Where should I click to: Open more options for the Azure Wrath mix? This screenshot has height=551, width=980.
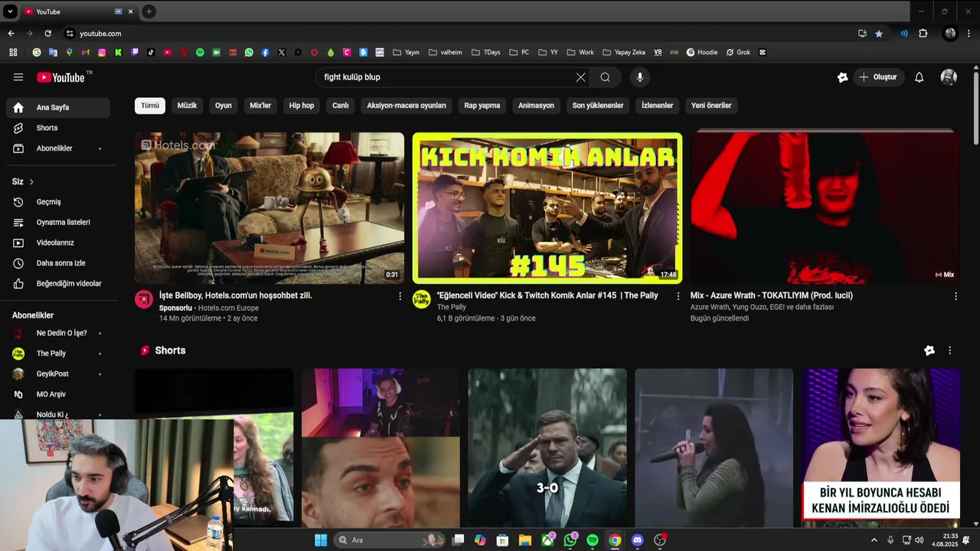pos(955,296)
